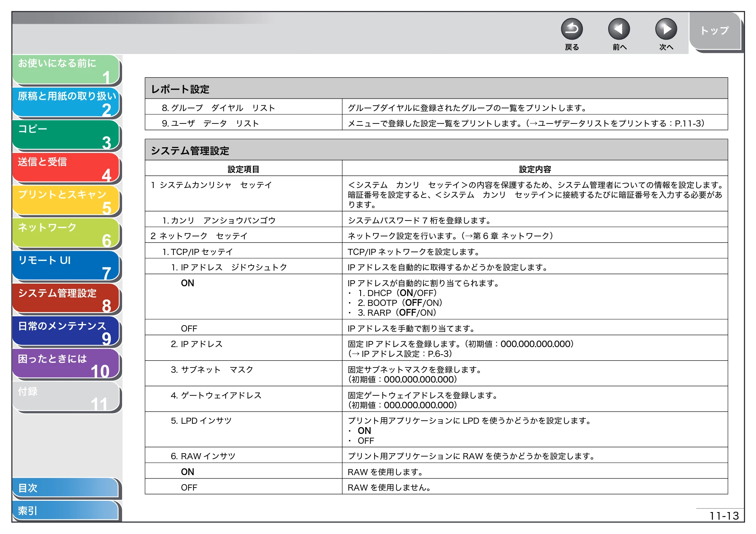Click the 2. IP アドレス item

[197, 344]
